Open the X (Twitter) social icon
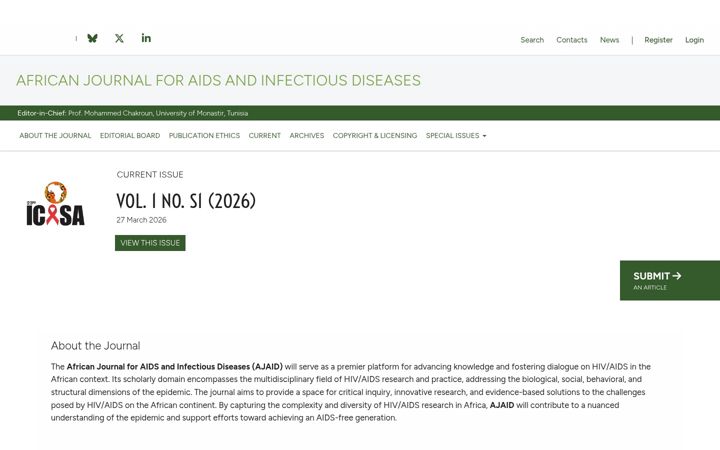 point(119,39)
